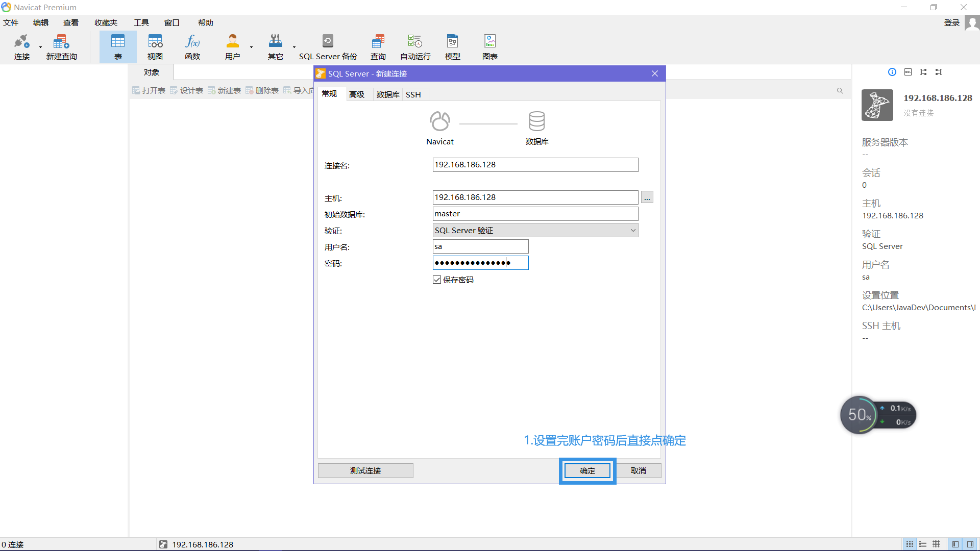This screenshot has width=980, height=551.
Task: Expand the 连接 toolbar dropdown arrow
Action: 40,47
